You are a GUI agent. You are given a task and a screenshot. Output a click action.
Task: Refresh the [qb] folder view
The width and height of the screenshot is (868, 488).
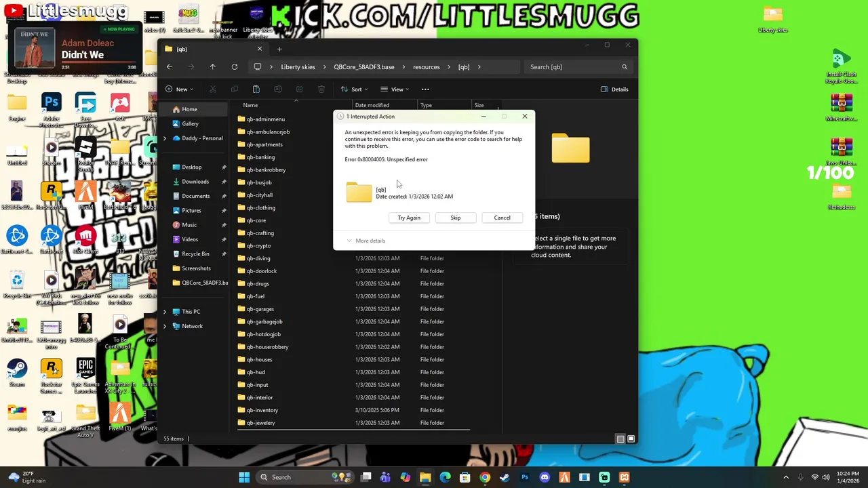click(x=234, y=67)
